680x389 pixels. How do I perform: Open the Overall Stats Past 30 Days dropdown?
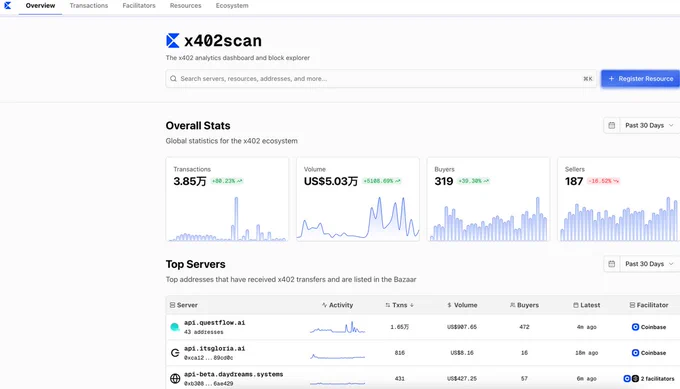click(650, 125)
